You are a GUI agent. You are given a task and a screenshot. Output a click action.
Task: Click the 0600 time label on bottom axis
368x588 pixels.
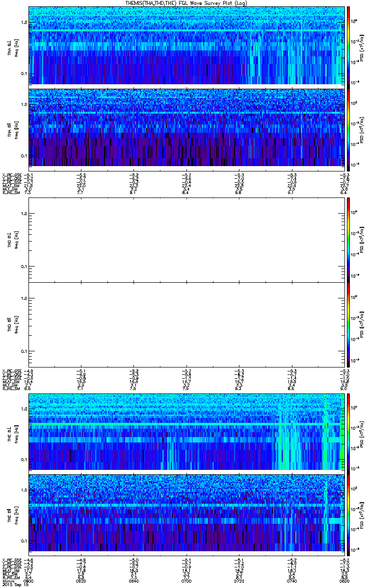pyautogui.click(x=29, y=581)
